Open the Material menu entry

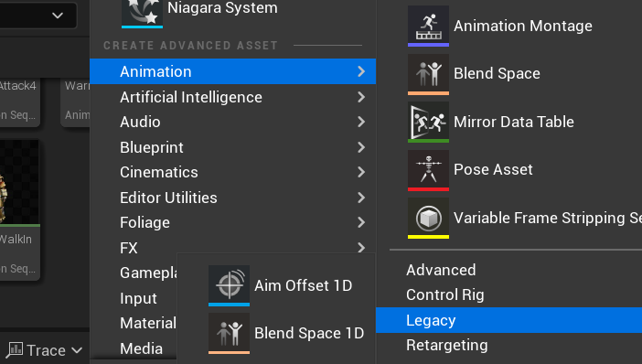(148, 323)
